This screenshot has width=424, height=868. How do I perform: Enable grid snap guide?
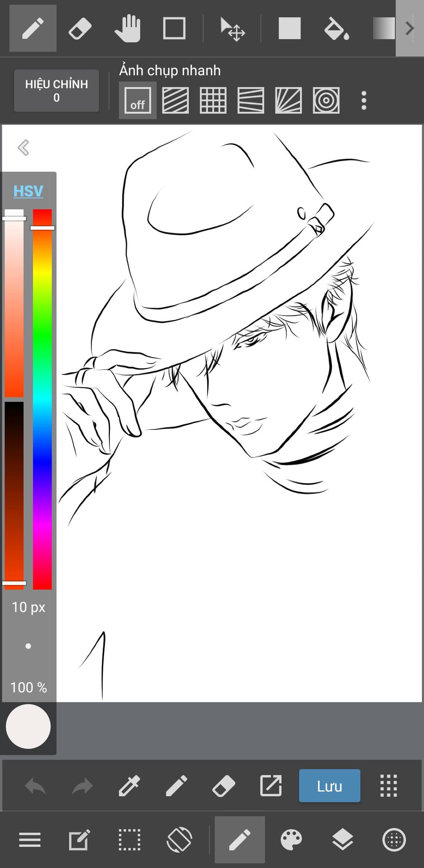[x=213, y=100]
